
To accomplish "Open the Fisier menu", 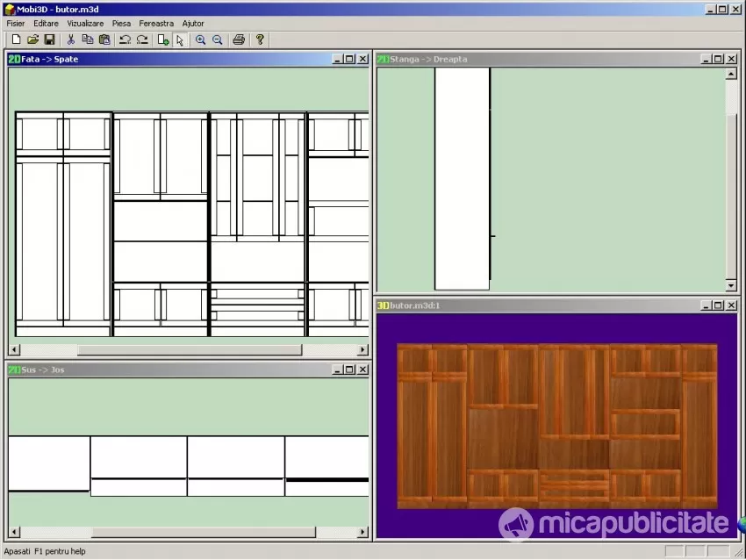I will tap(15, 24).
